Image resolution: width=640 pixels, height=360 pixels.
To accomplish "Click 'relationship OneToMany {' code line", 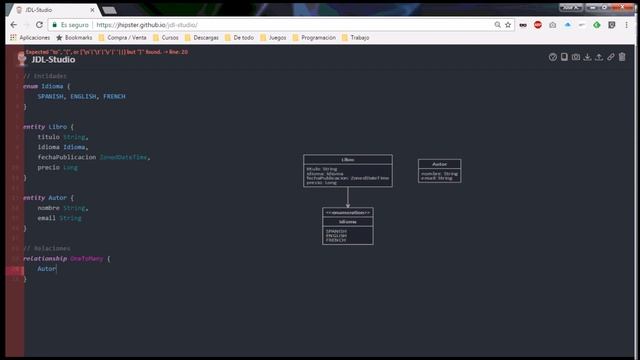I will click(67, 258).
